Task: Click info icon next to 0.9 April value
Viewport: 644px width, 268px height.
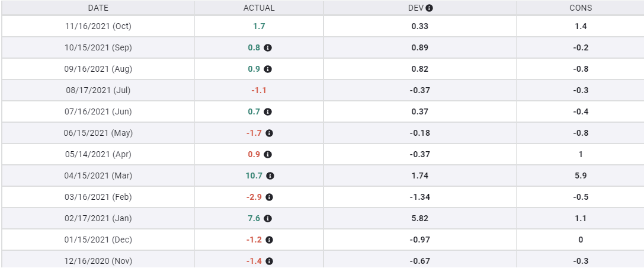Action: pos(268,154)
